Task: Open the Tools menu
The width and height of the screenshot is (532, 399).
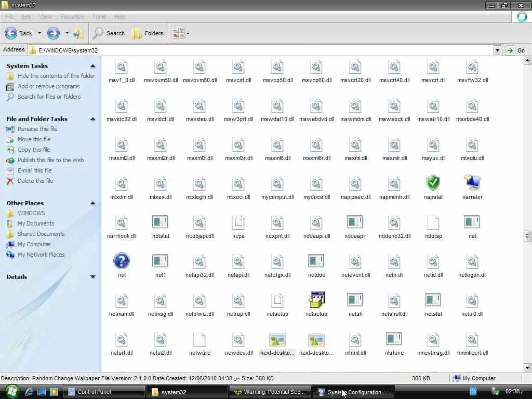Action: pyautogui.click(x=99, y=17)
